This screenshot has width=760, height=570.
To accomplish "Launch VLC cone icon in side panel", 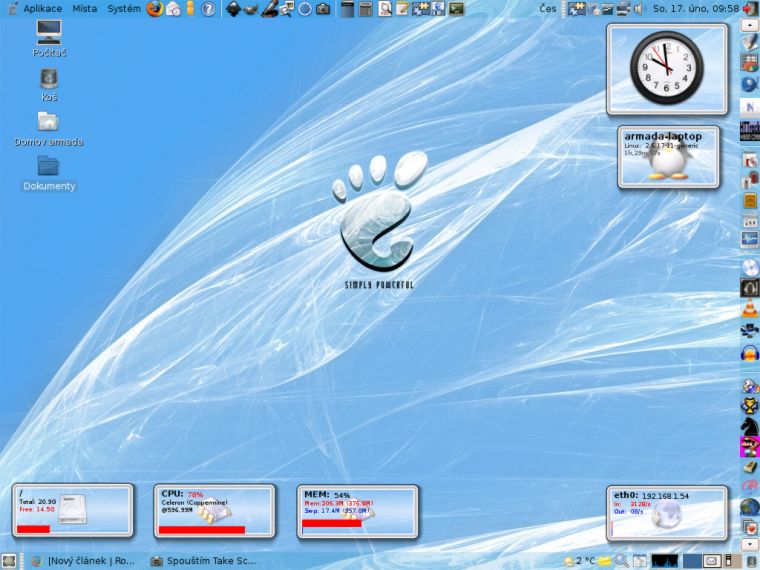I will [x=749, y=308].
